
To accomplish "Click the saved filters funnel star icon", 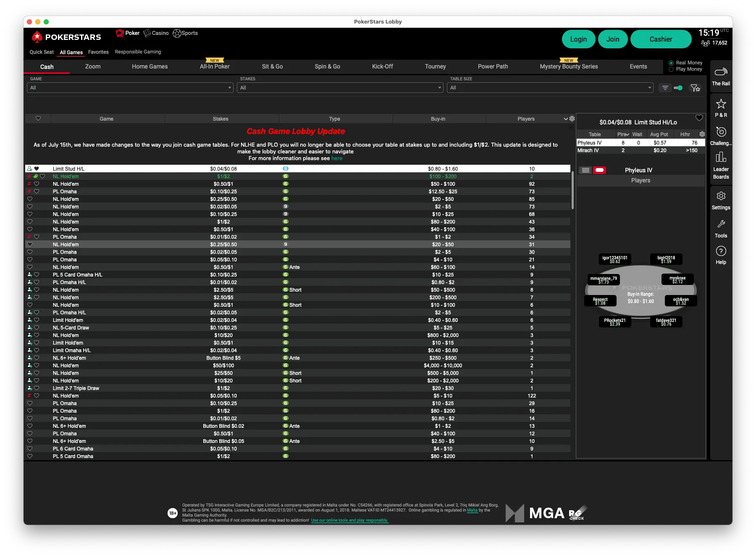I will tap(695, 88).
